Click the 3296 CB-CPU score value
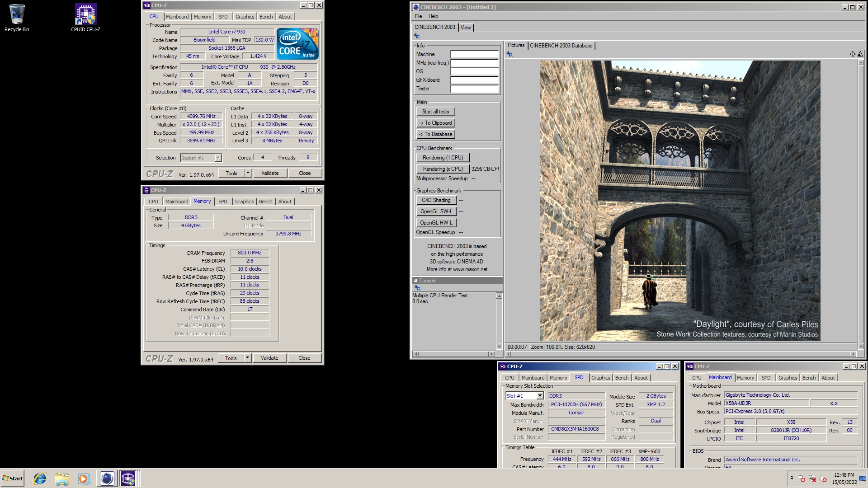Image resolution: width=868 pixels, height=488 pixels. coord(485,169)
